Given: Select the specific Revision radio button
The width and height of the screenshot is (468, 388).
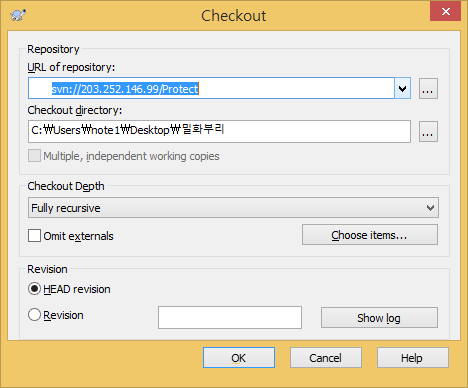Looking at the screenshot, I should (34, 315).
